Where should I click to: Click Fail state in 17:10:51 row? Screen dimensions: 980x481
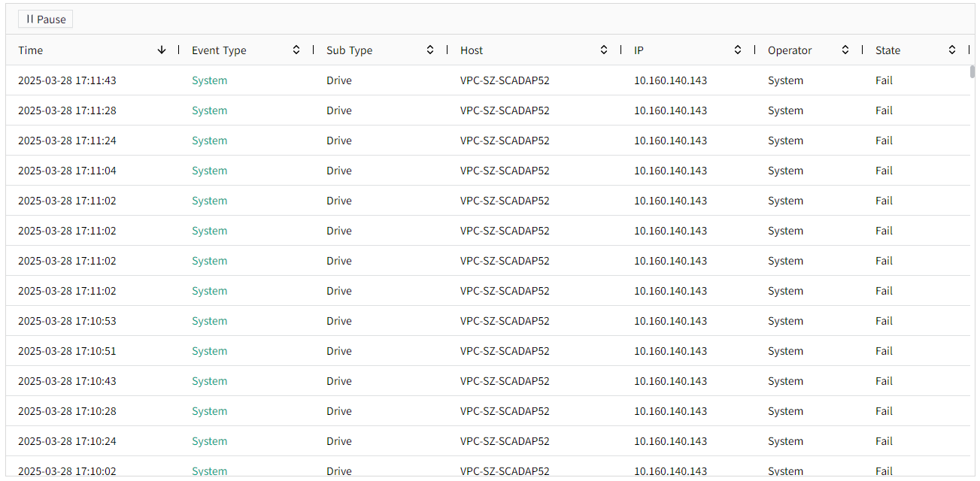884,351
